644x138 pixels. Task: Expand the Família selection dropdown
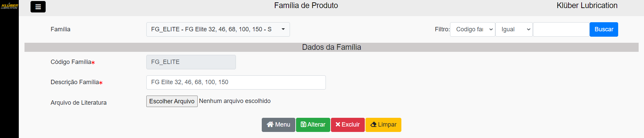pos(218,30)
